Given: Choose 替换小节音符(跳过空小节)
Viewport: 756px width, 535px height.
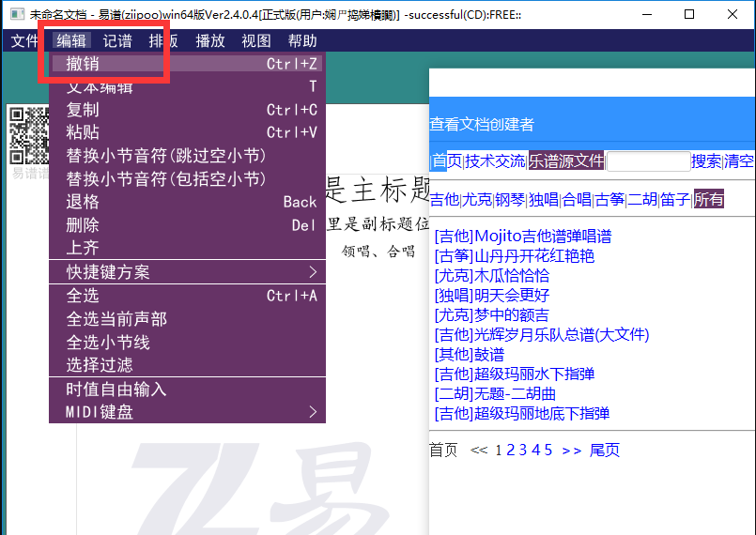Looking at the screenshot, I should coord(187,155).
